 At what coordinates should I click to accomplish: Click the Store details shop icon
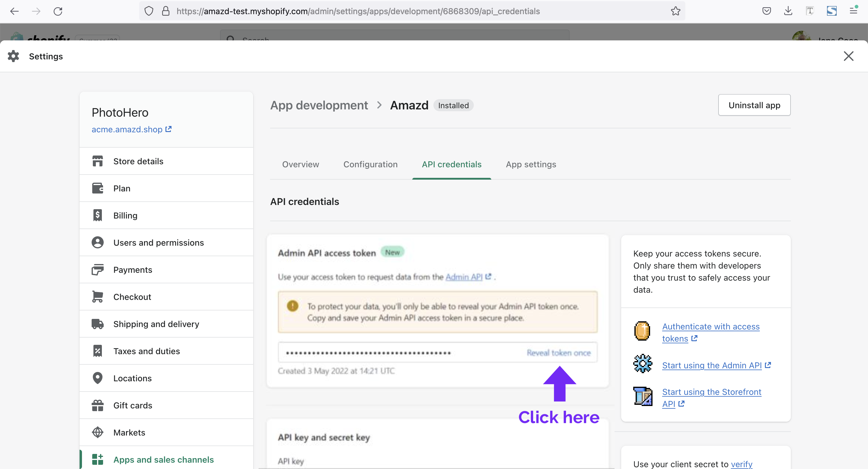pyautogui.click(x=97, y=161)
